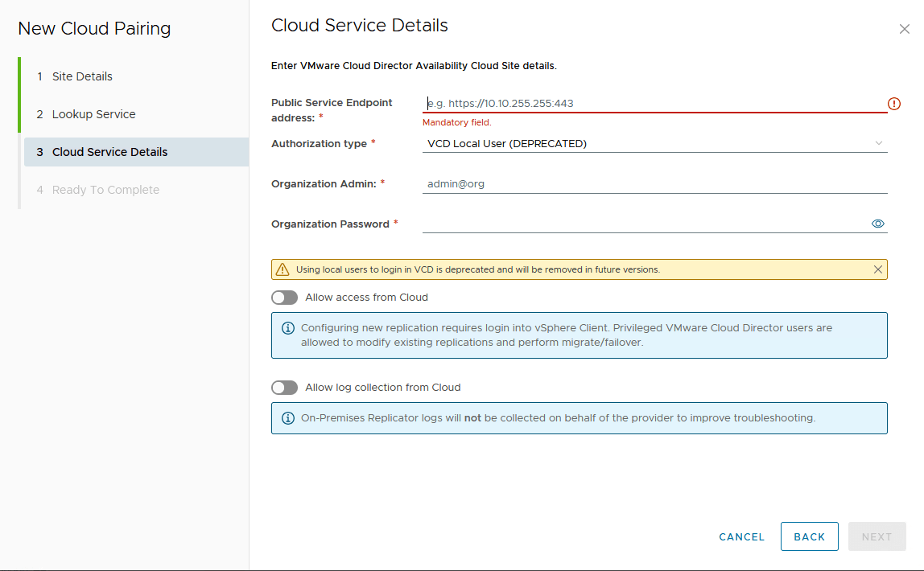Click the Allow log collection from Cloud label
Image resolution: width=924 pixels, height=571 pixels.
click(x=383, y=388)
